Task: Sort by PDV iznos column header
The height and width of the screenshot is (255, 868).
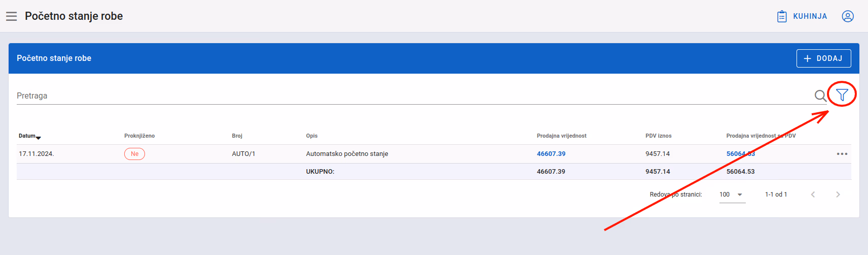Action: [659, 136]
